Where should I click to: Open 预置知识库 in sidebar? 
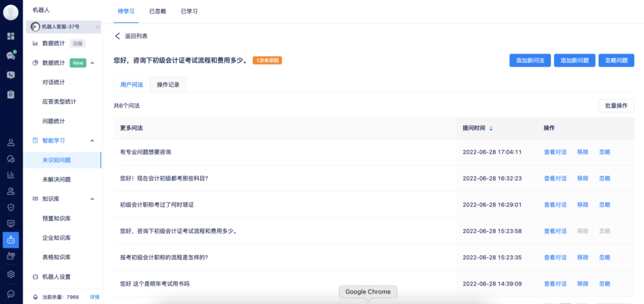coord(56,218)
